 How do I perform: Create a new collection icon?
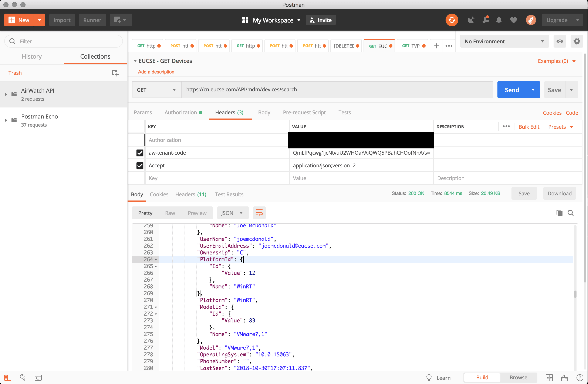[115, 73]
